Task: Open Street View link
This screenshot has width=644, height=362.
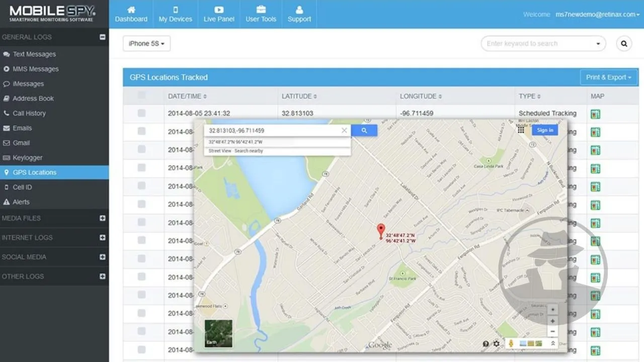Action: click(x=220, y=151)
